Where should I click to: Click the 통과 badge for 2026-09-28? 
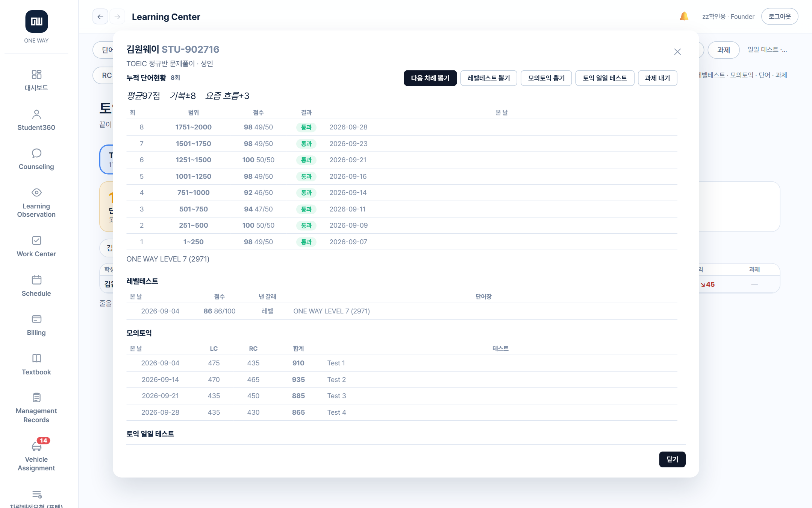click(306, 127)
